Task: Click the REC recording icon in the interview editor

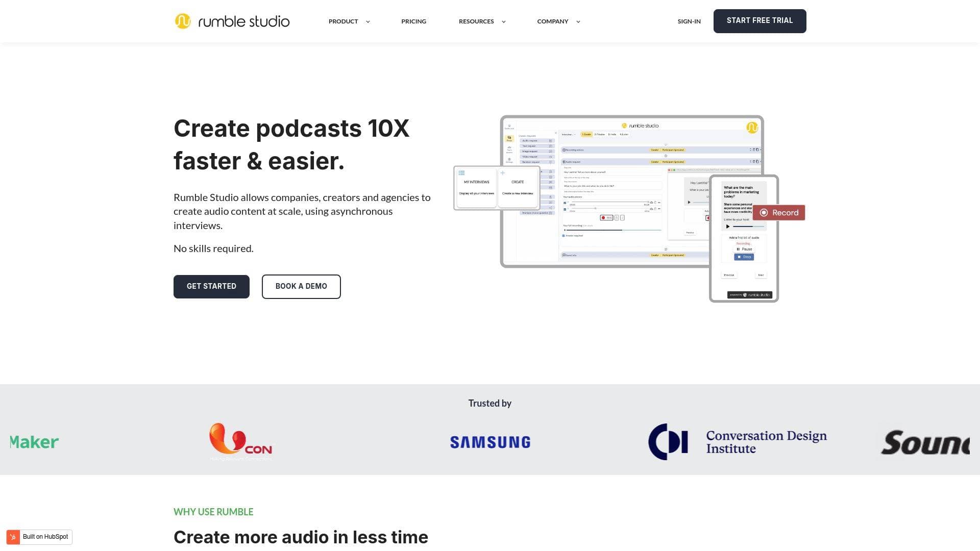Action: coord(606,217)
